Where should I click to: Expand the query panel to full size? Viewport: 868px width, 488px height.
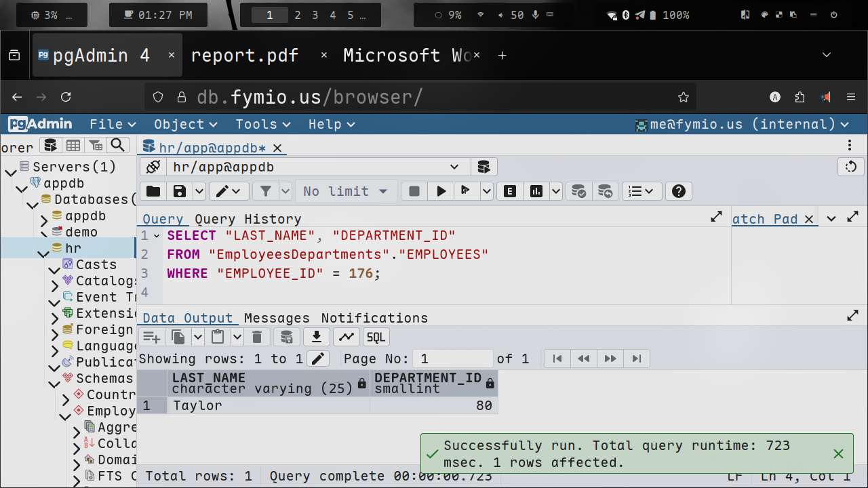click(716, 217)
